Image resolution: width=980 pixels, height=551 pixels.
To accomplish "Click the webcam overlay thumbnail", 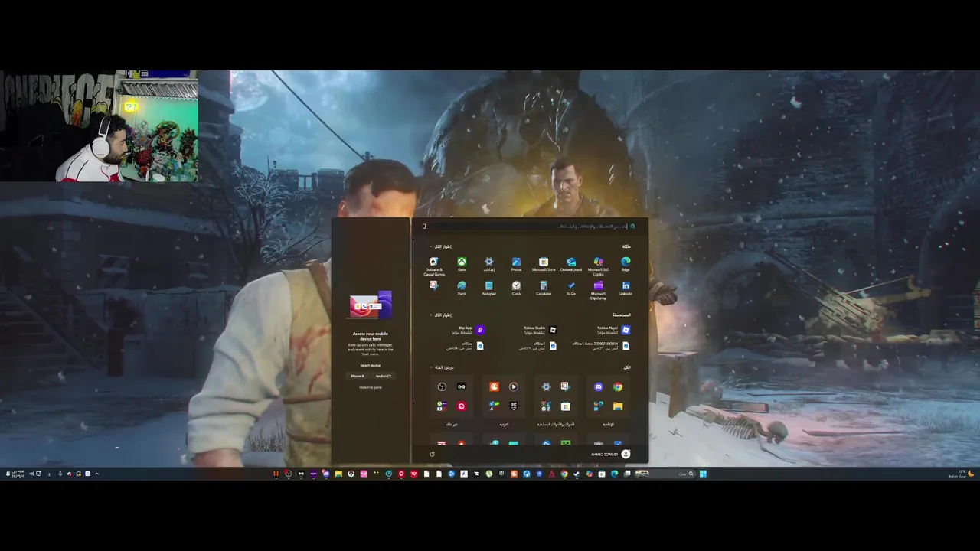I will [x=100, y=126].
